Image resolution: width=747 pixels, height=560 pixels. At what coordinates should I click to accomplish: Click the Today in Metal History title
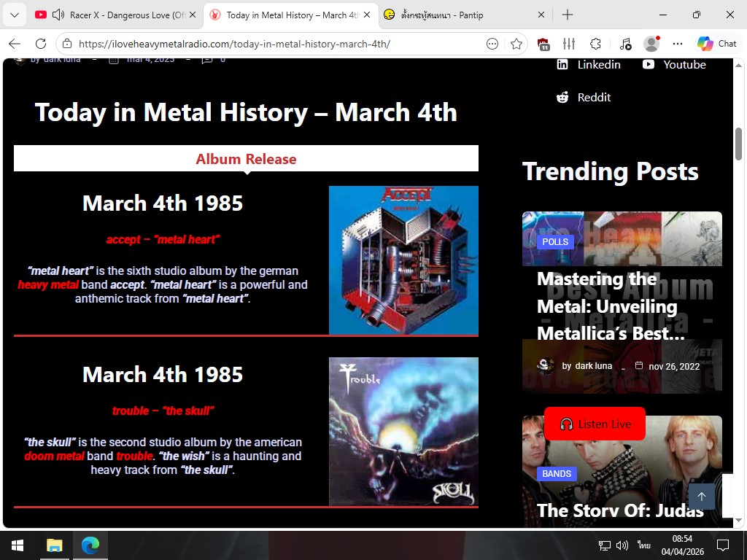(246, 112)
